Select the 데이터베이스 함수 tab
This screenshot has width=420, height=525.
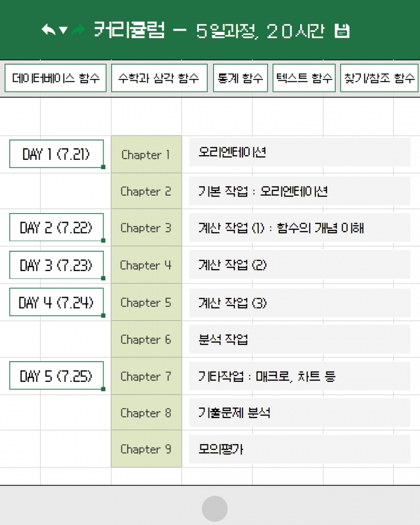point(56,78)
